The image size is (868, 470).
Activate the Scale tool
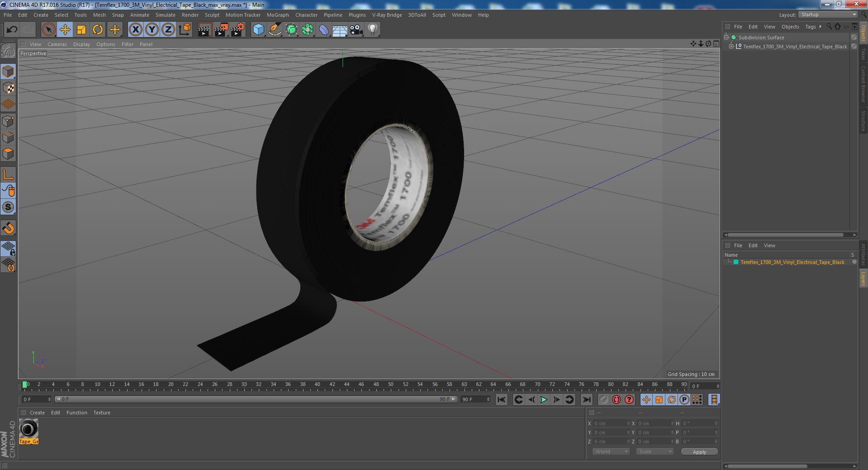[x=81, y=30]
